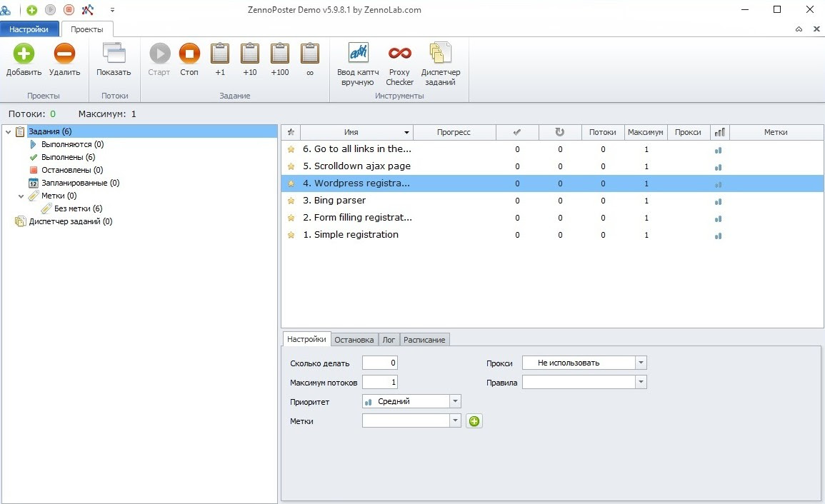Toggle star for Wordpress registra... project
This screenshot has height=504, width=825.
[x=291, y=183]
